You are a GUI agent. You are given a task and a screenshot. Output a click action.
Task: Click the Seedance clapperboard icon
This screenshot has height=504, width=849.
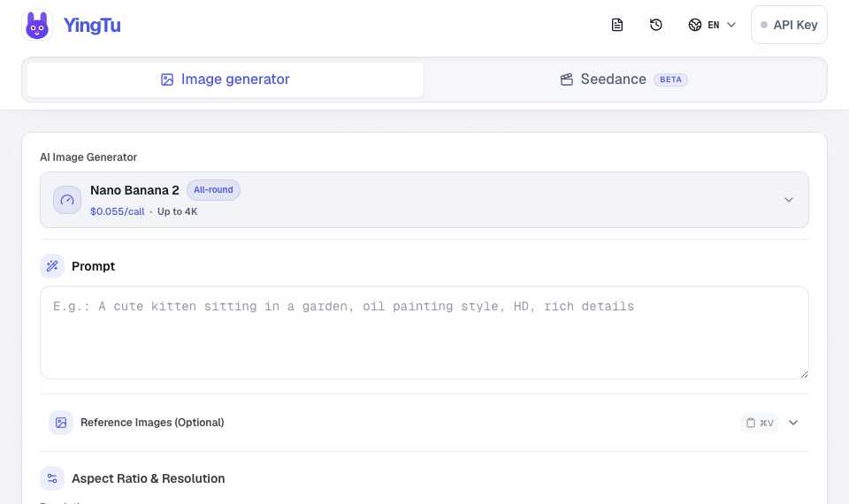point(566,80)
